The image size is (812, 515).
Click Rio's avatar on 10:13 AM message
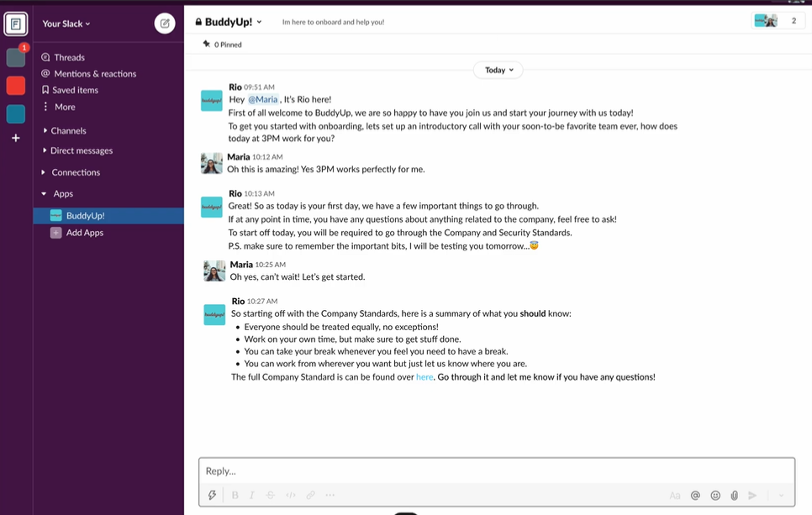pos(212,207)
